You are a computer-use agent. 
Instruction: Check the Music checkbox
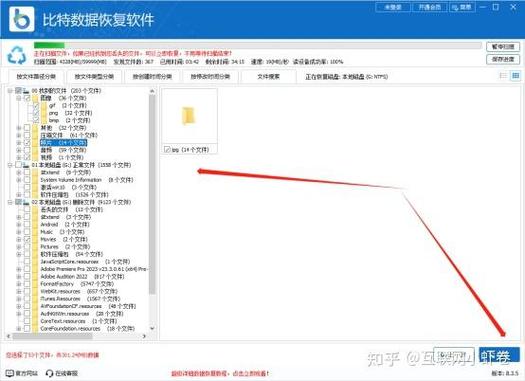tap(27, 232)
